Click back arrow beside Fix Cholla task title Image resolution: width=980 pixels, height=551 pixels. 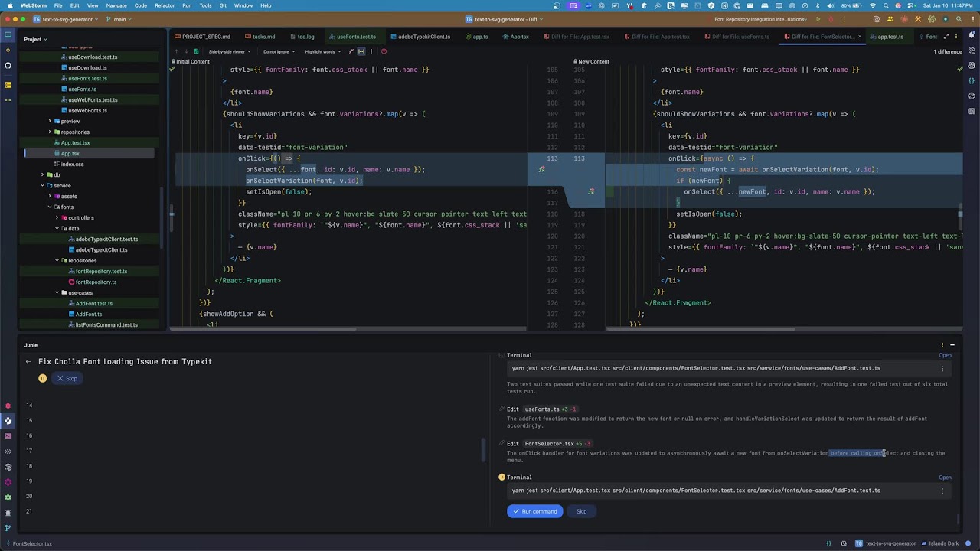pos(28,361)
